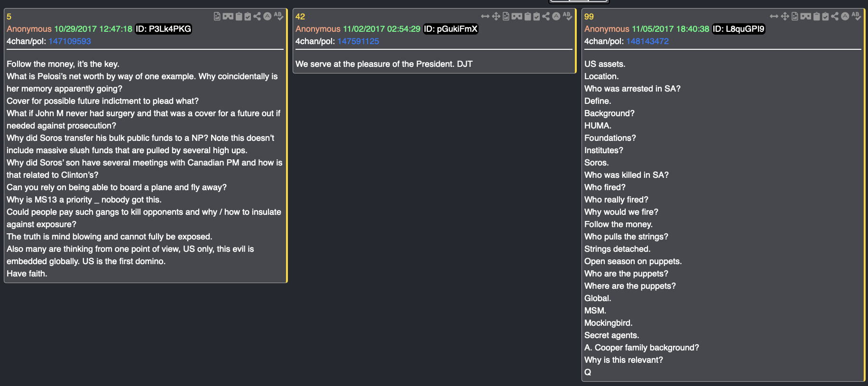Image resolution: width=868 pixels, height=386 pixels.
Task: Click the Anonymous name on post 42
Action: 318,29
